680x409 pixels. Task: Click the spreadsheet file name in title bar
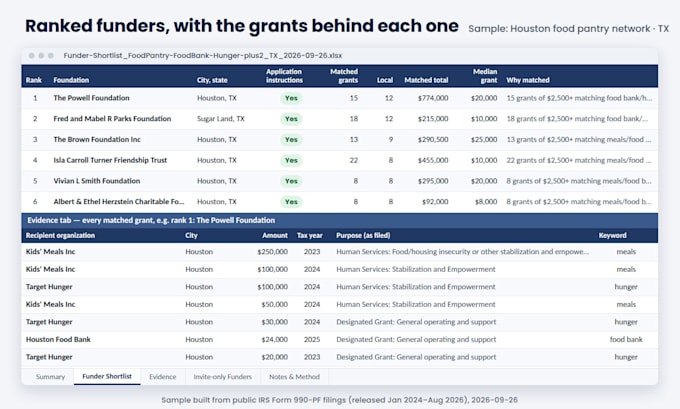coord(203,56)
